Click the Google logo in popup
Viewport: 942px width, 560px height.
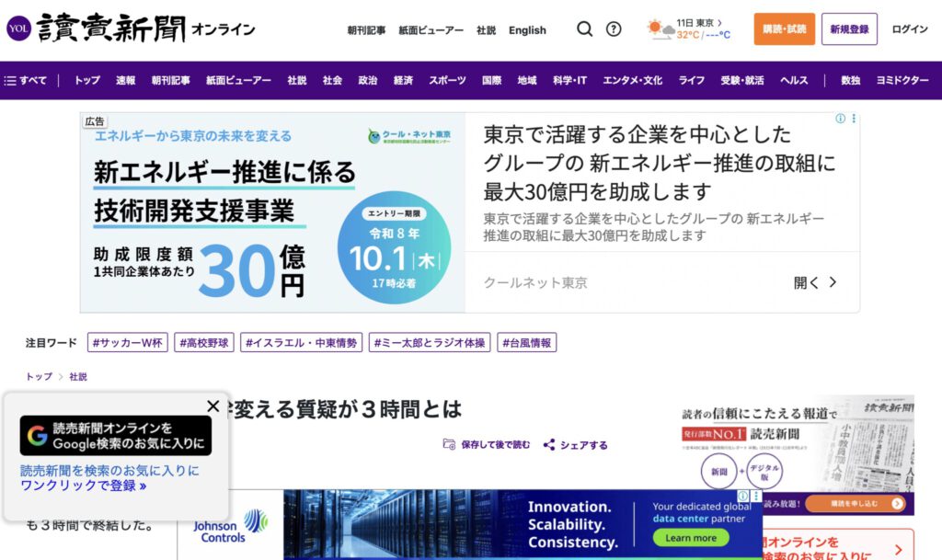pos(37,435)
